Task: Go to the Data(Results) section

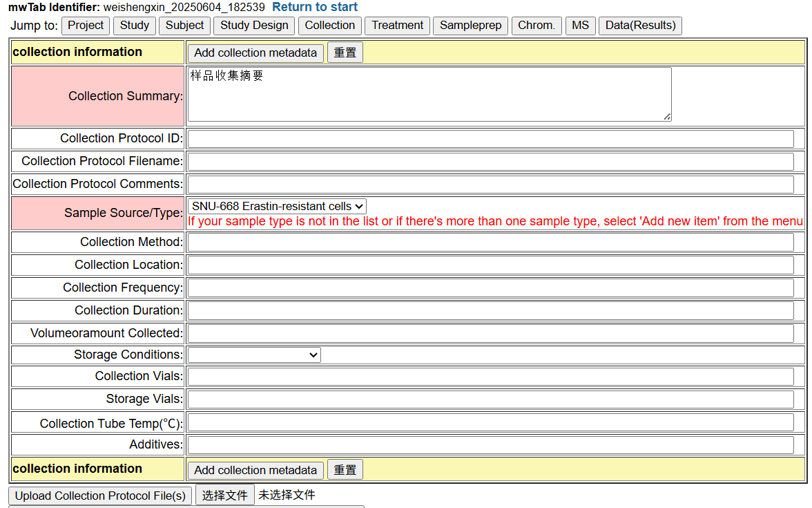Action: 640,26
